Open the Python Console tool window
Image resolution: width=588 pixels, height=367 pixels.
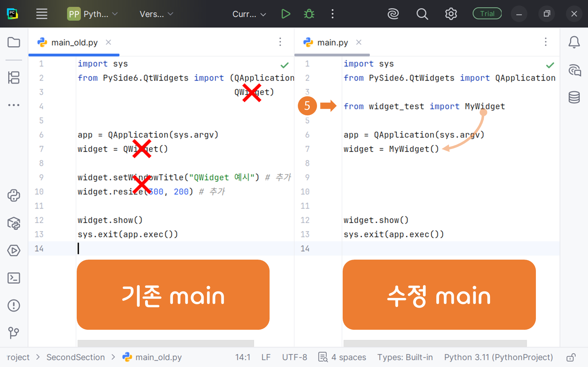(x=14, y=196)
